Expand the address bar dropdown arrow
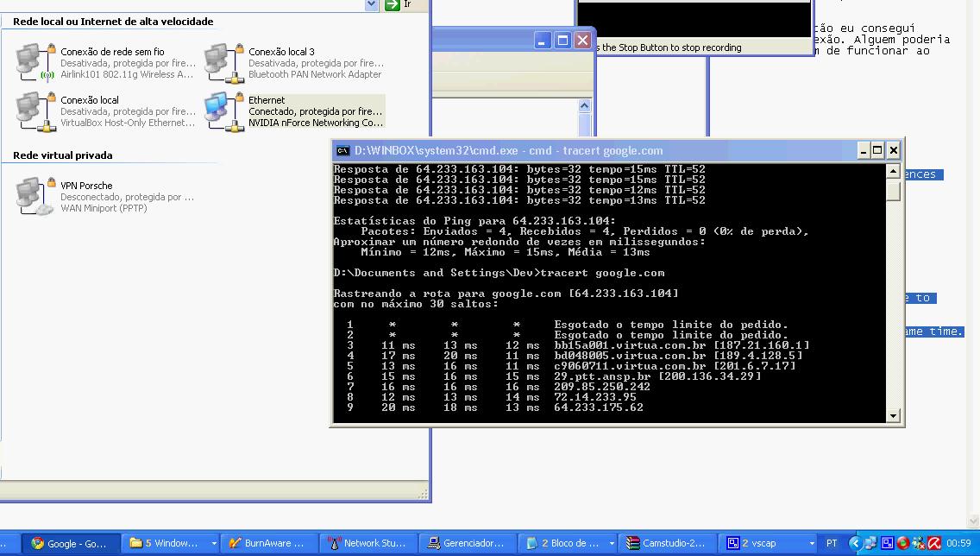Viewport: 980px width, 556px height. coord(371,5)
